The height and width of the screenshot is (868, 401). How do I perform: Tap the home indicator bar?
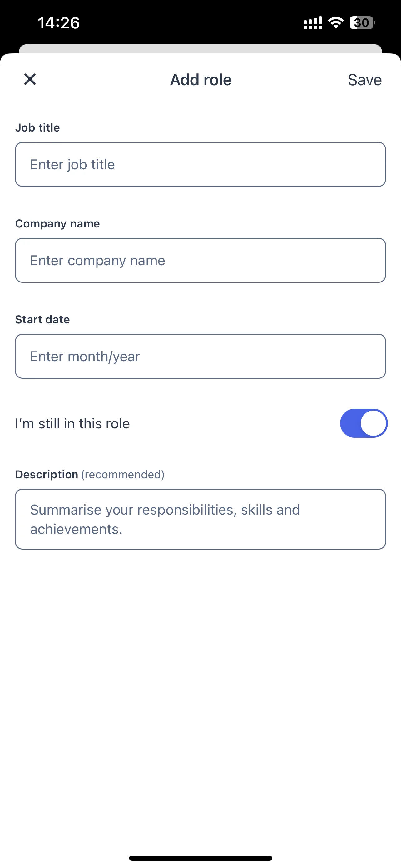click(x=200, y=858)
